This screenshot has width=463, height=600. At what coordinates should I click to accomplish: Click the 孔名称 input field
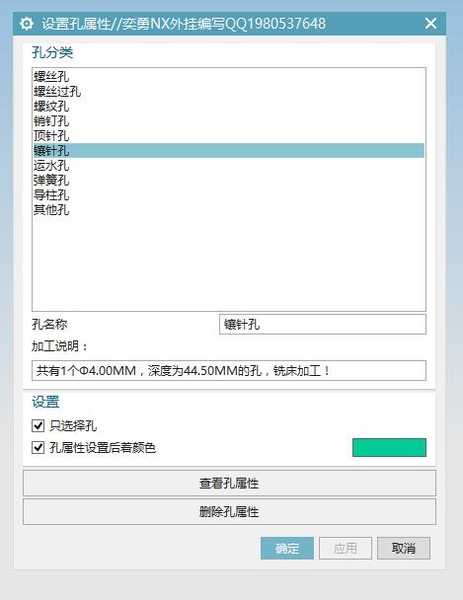coord(323,324)
